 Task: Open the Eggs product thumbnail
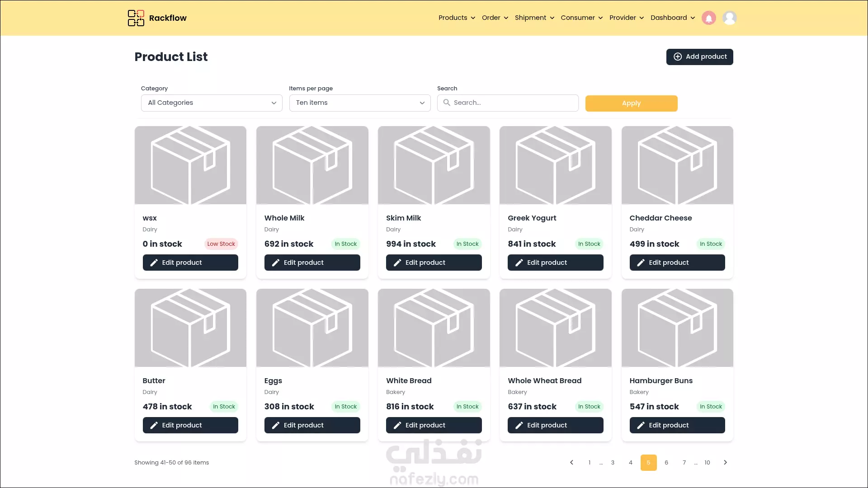[312, 328]
